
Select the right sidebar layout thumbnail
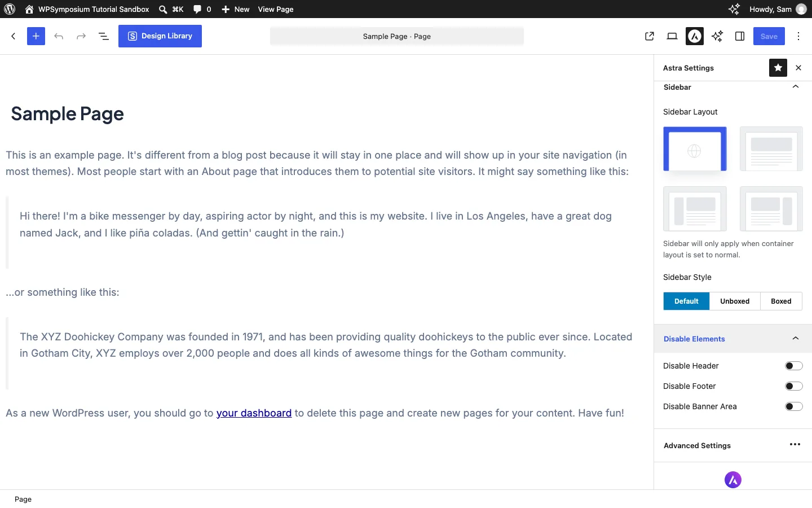(771, 209)
